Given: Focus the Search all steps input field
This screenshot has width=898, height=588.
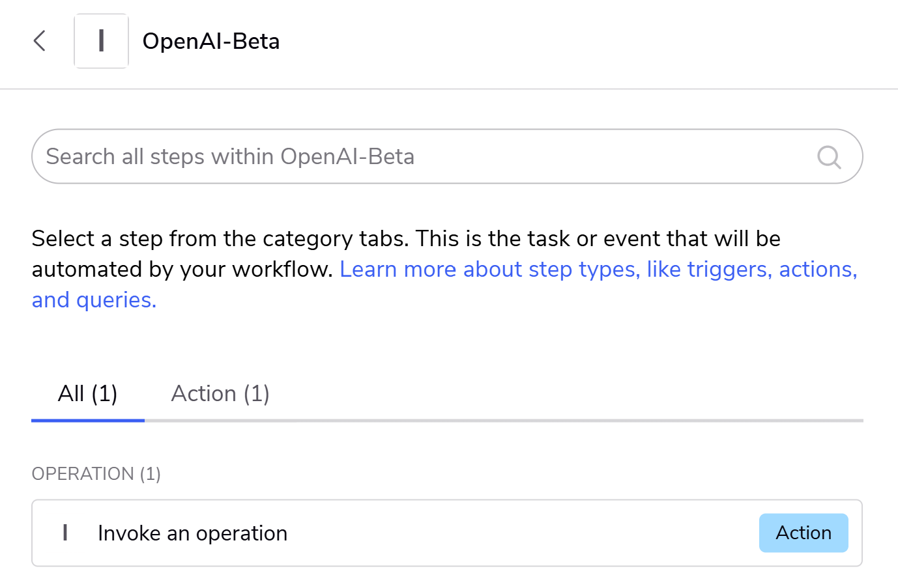Looking at the screenshot, I should click(447, 156).
